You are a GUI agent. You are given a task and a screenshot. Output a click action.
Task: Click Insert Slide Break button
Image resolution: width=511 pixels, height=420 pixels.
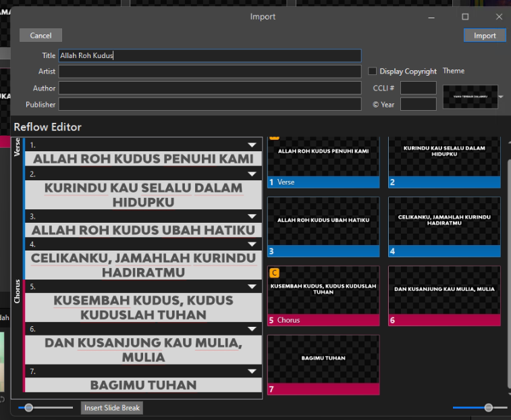coord(112,408)
